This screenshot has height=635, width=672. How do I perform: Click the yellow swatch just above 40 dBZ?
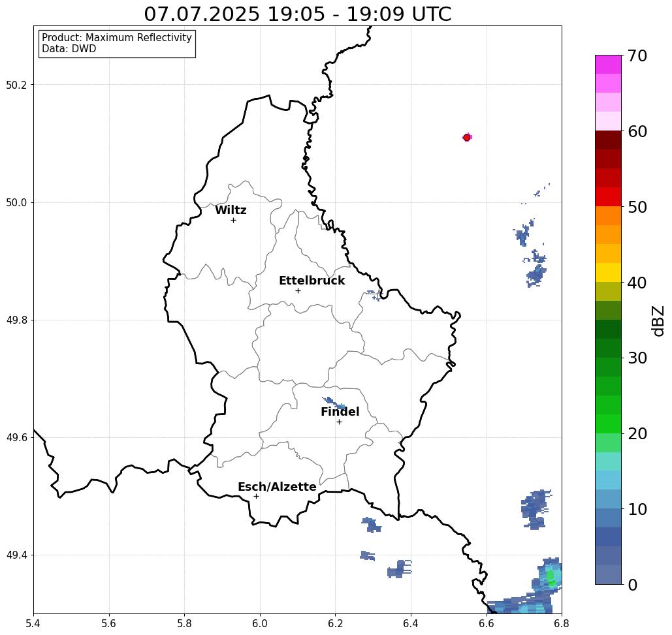608,272
